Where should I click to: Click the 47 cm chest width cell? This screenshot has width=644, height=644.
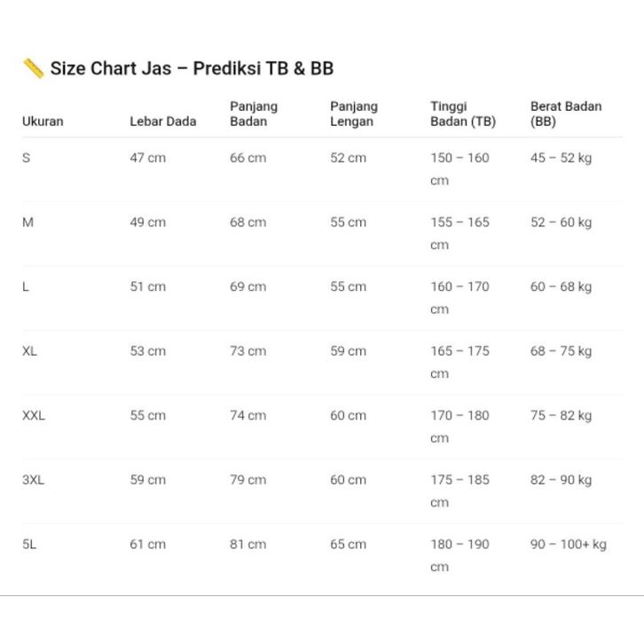(147, 158)
